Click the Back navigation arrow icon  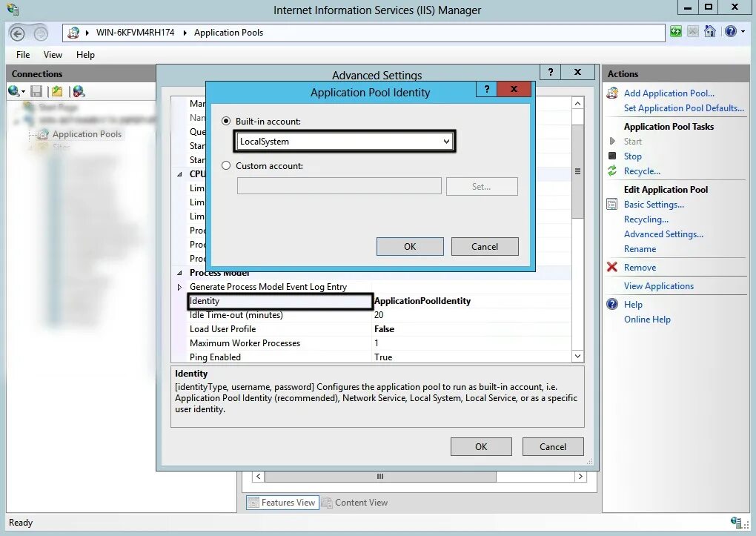(17, 33)
